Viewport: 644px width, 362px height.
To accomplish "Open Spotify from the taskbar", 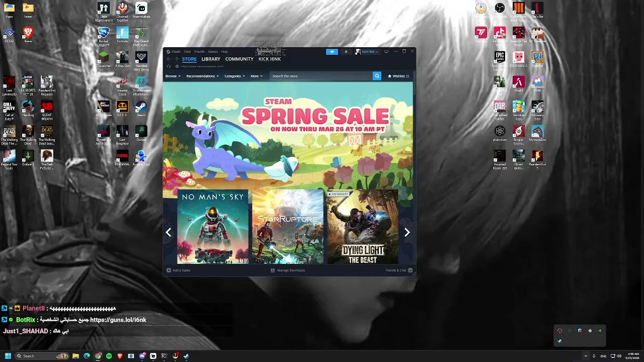I will click(x=109, y=356).
